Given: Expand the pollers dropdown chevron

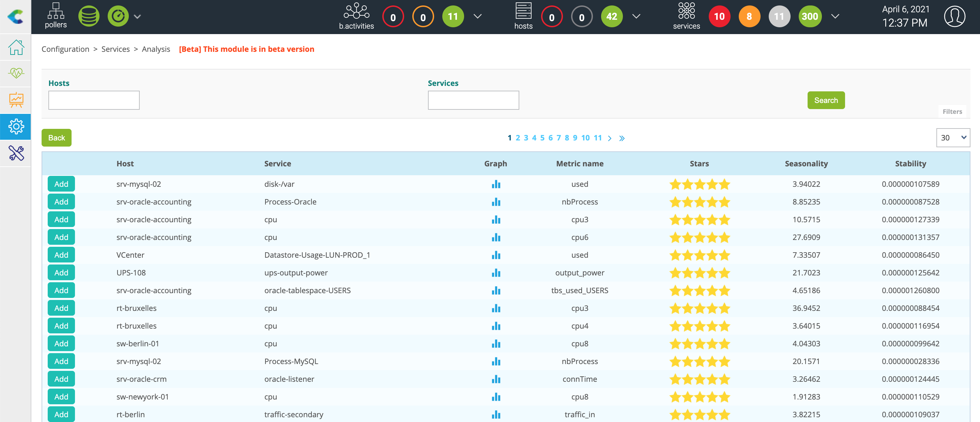Looking at the screenshot, I should click(137, 16).
